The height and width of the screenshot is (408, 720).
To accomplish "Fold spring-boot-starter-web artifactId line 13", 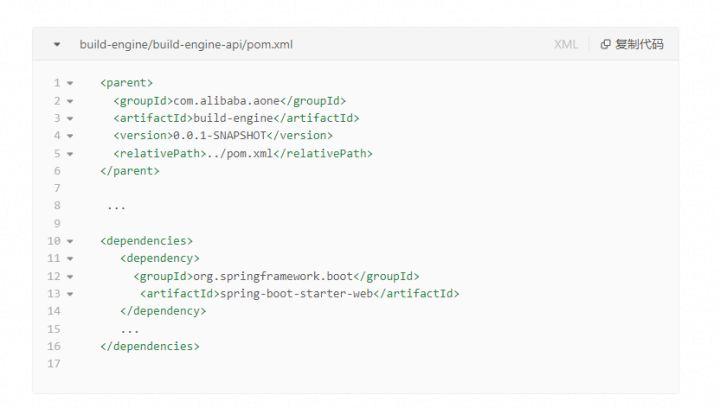I will [x=70, y=294].
